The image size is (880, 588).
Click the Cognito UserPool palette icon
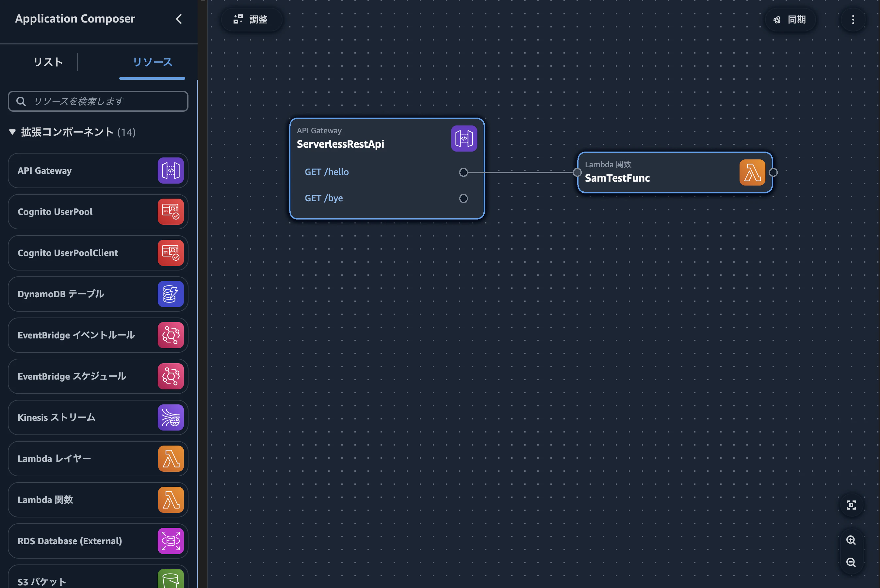(171, 212)
